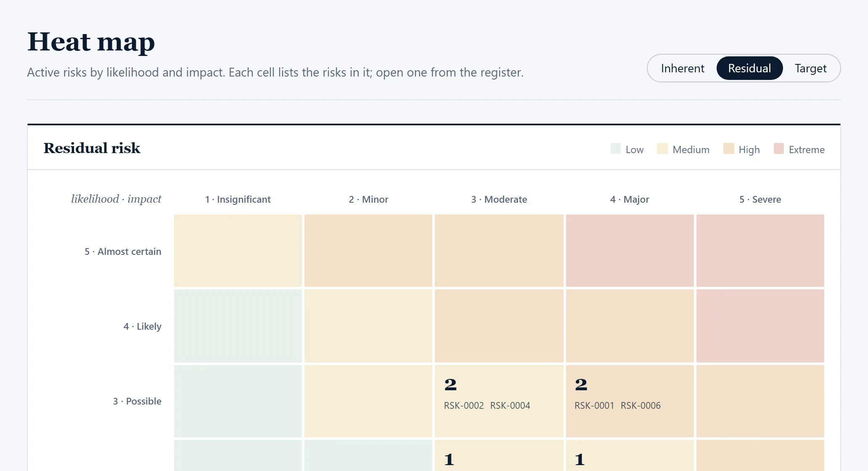Open risk RSK-0004 in the heat map
868x471 pixels.
tap(510, 405)
